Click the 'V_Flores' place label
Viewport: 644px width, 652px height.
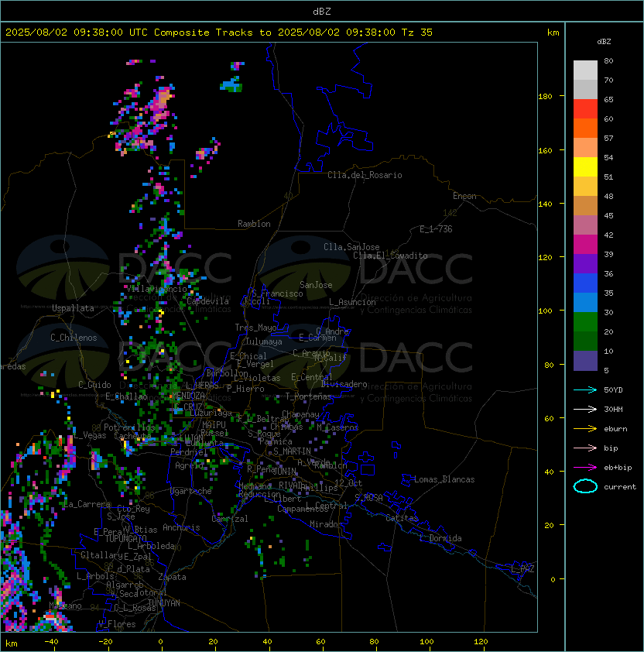117,624
